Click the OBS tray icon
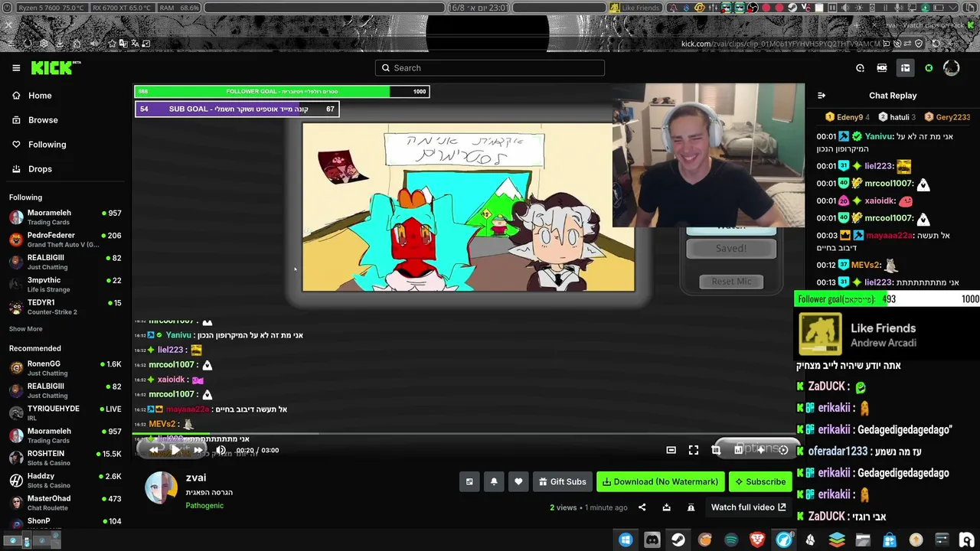The height and width of the screenshot is (551, 980). (753, 8)
